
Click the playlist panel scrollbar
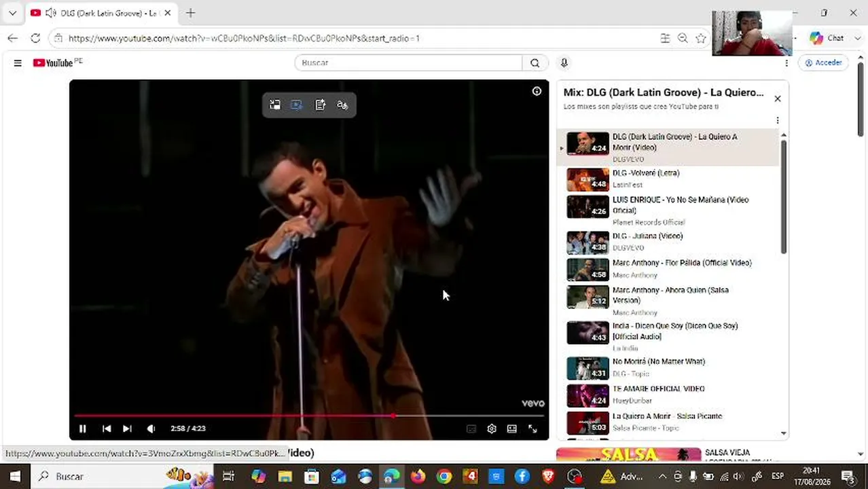tap(783, 197)
